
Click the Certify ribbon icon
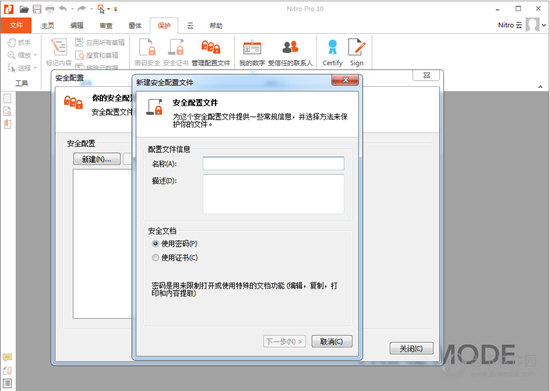[x=332, y=47]
